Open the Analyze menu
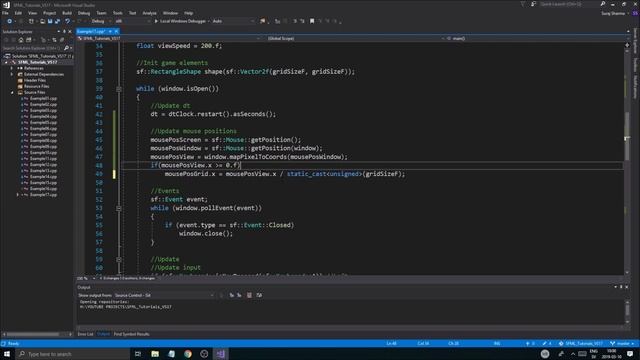The image size is (640, 360). click(x=149, y=13)
